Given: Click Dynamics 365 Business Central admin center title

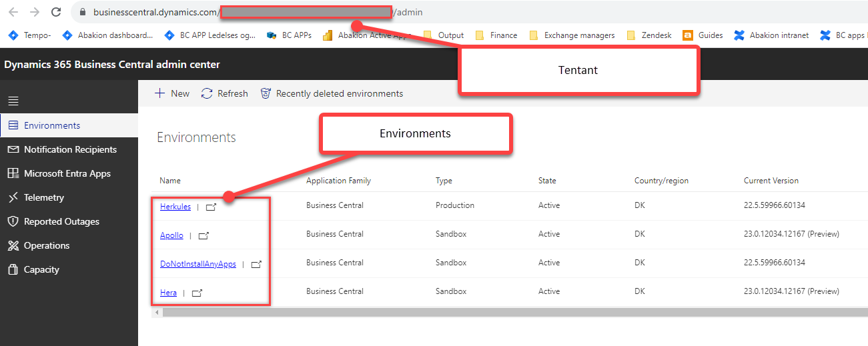Looking at the screenshot, I should pyautogui.click(x=112, y=65).
